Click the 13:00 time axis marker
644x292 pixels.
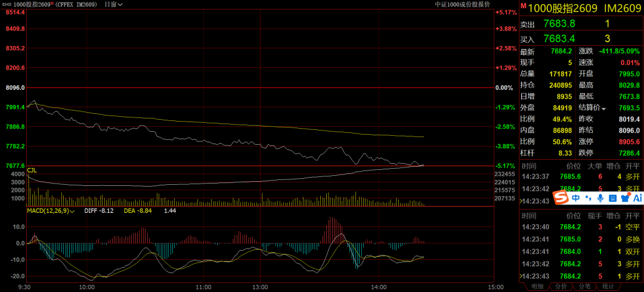261,287
